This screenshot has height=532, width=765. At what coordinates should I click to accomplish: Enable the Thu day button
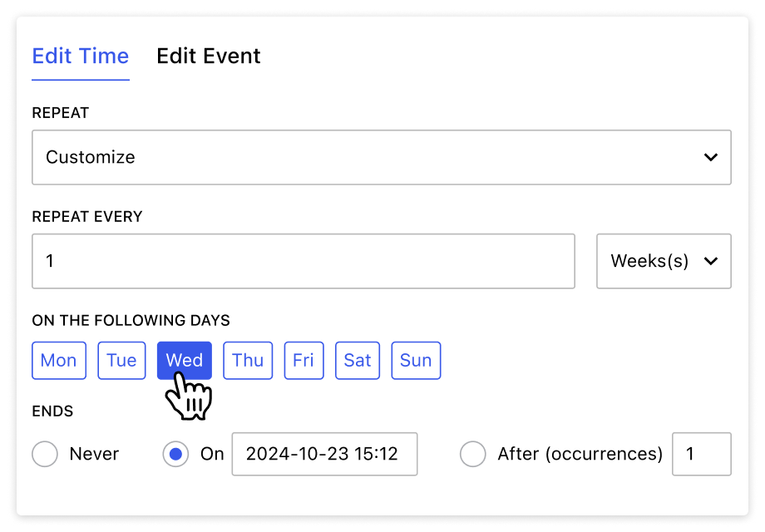point(248,360)
